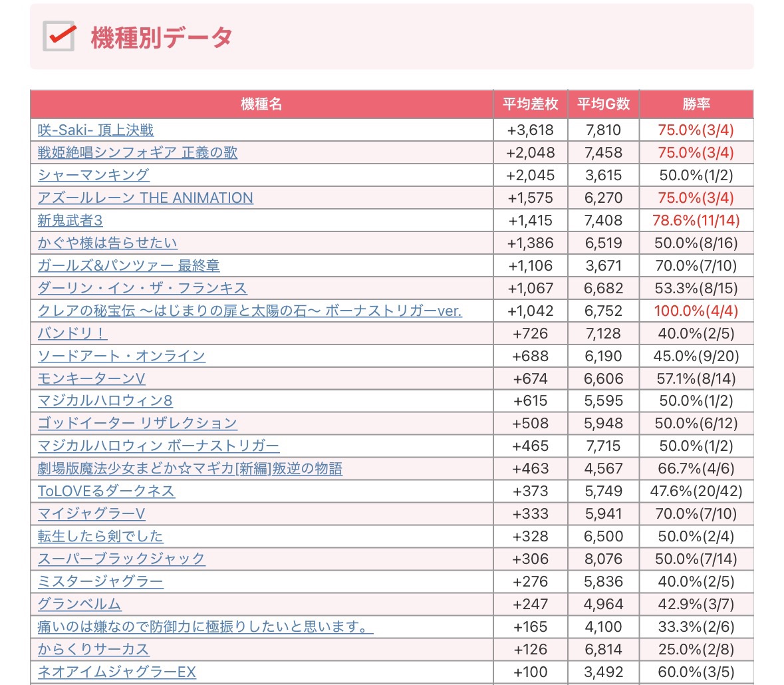Screen dimensions: 784x685
Task: Open 劇場版魔法少女まどか☆マギカ[新編]叛逆の物語 link
Action: coord(190,468)
